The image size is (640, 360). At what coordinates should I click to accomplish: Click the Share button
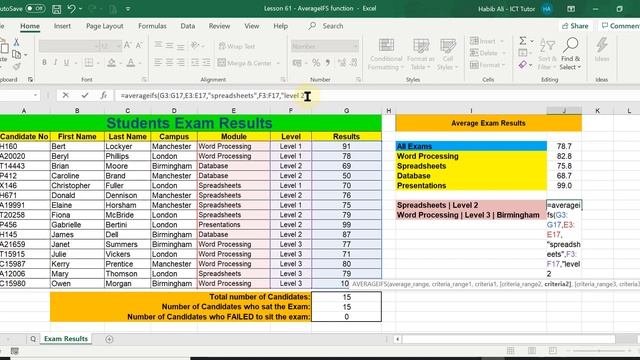[575, 26]
